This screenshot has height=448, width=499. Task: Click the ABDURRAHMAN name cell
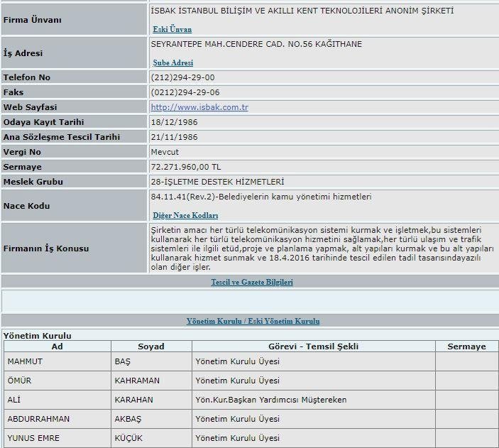pyautogui.click(x=38, y=419)
